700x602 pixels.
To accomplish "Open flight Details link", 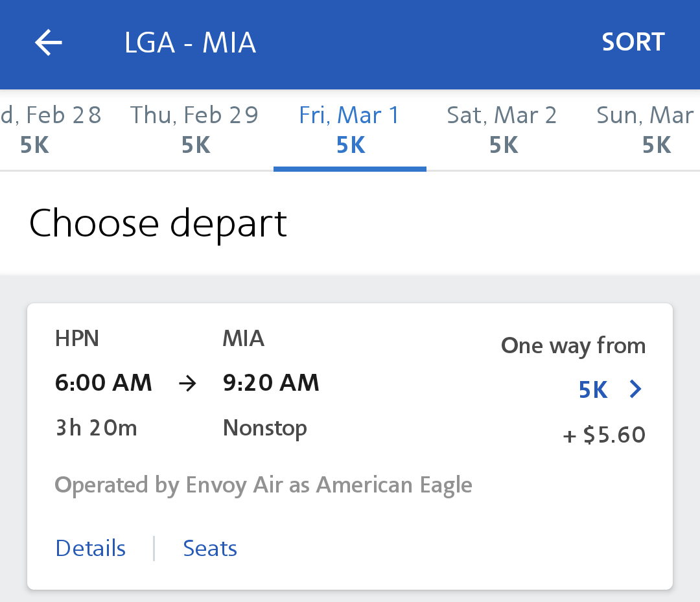I will [91, 548].
